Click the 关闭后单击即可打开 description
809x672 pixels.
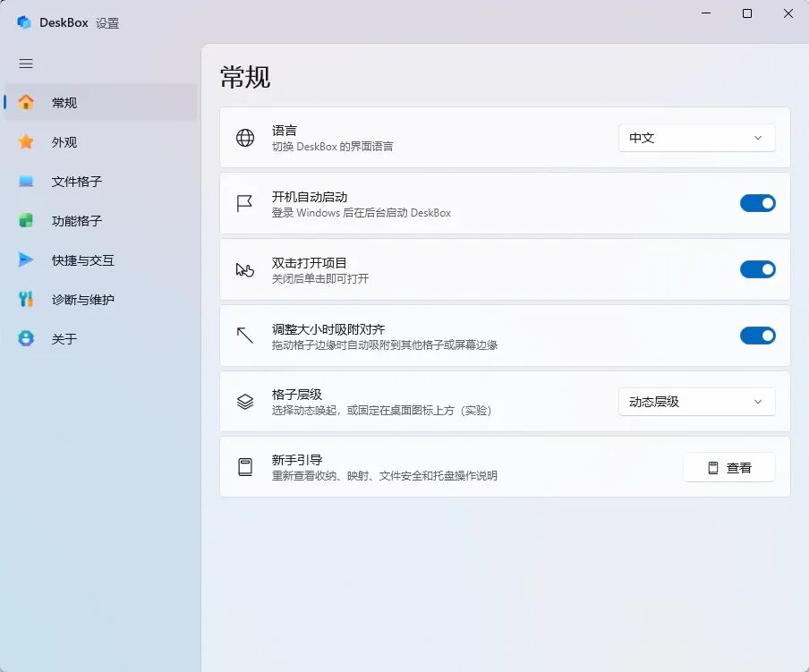pyautogui.click(x=320, y=278)
